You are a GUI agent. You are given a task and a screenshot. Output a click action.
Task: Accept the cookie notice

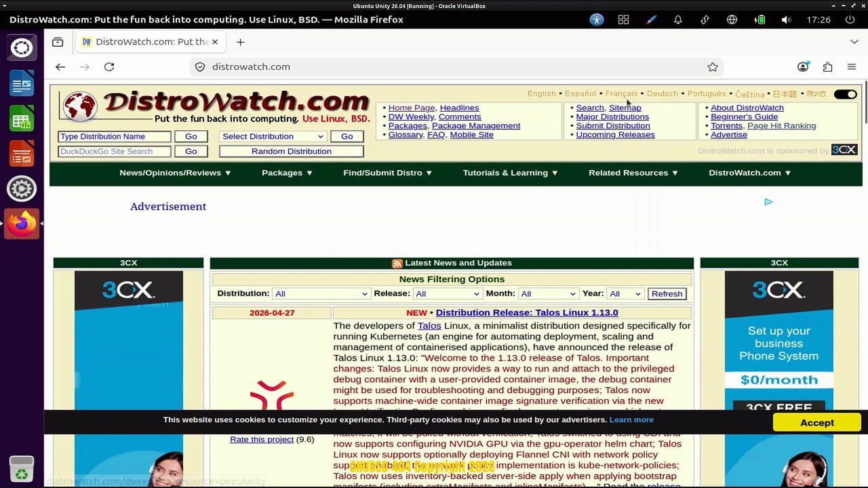click(x=817, y=423)
